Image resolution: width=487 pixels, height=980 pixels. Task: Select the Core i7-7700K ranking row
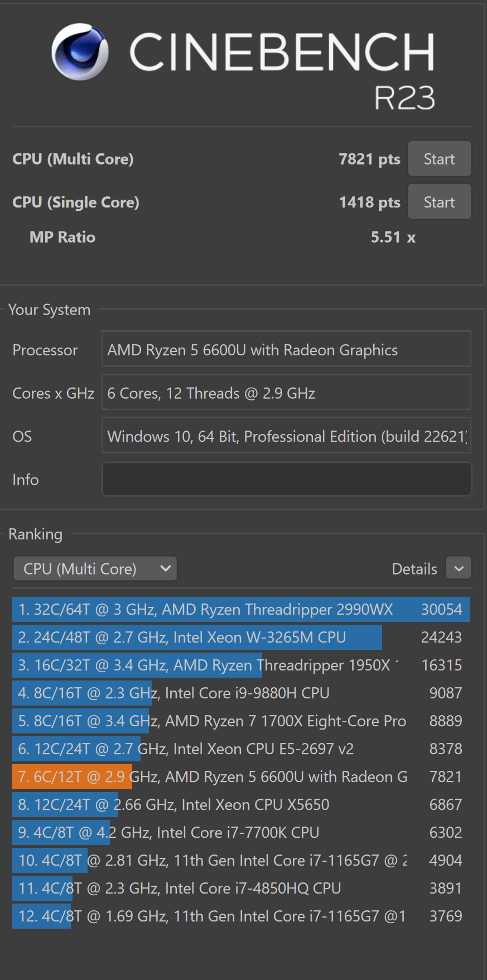(240, 832)
